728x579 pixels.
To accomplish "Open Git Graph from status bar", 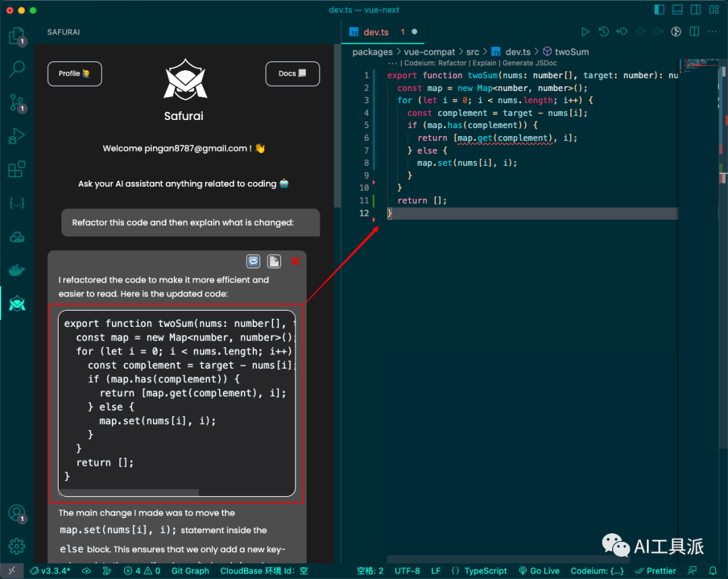I will [190, 571].
